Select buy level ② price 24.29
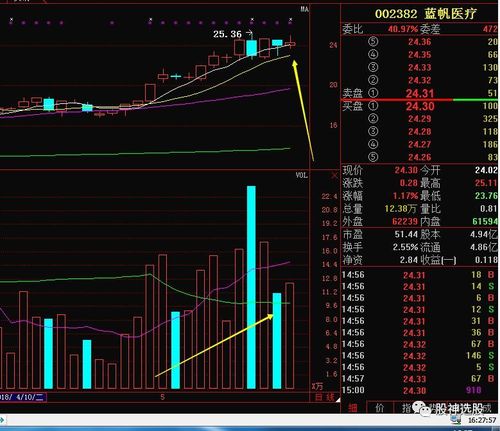The image size is (500, 431). pyautogui.click(x=419, y=119)
